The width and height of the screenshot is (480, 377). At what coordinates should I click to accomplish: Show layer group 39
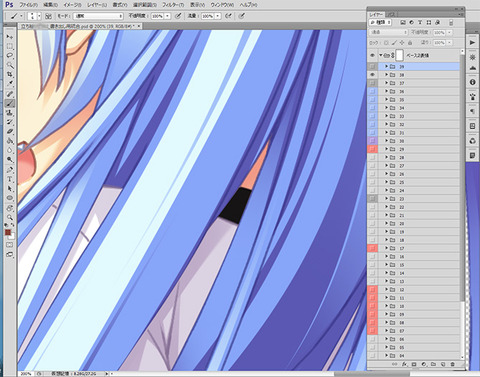(372, 67)
